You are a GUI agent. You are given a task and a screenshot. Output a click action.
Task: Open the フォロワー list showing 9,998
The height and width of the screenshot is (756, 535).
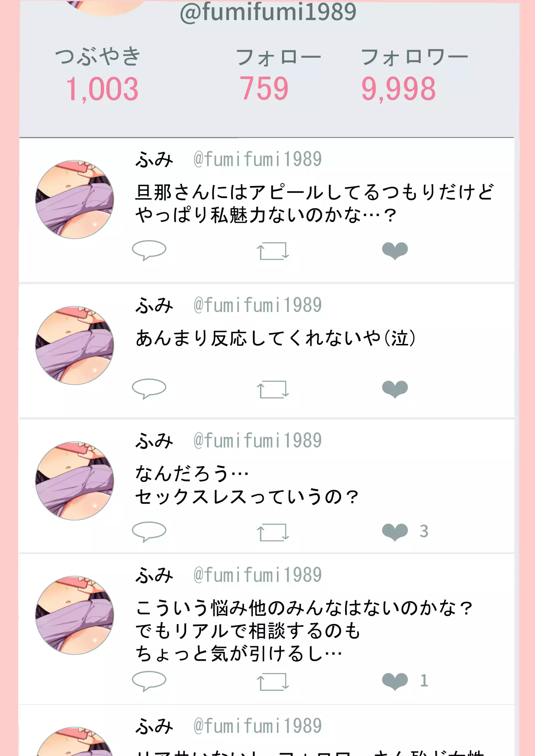tap(399, 88)
